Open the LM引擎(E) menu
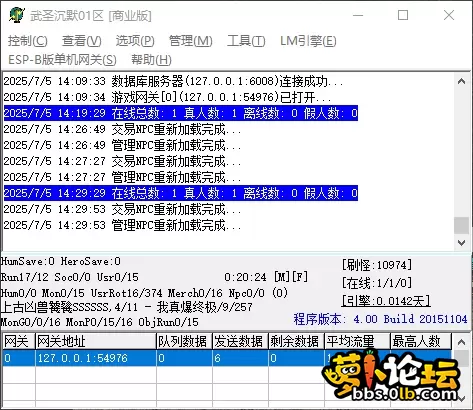 [308, 41]
